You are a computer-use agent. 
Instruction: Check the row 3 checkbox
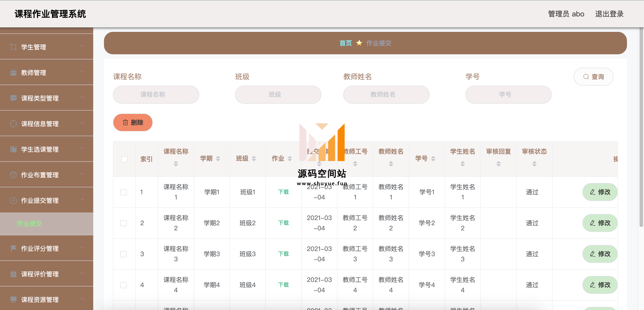coord(123,254)
